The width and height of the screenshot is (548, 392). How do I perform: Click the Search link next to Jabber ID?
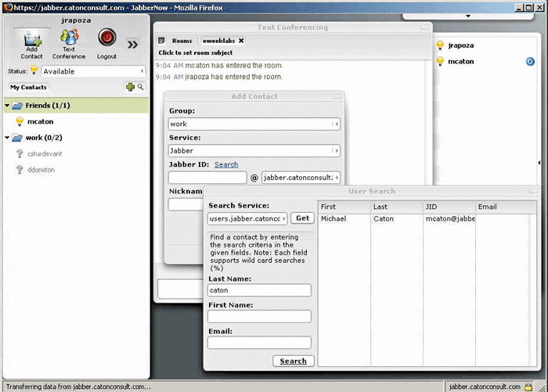[x=226, y=164]
